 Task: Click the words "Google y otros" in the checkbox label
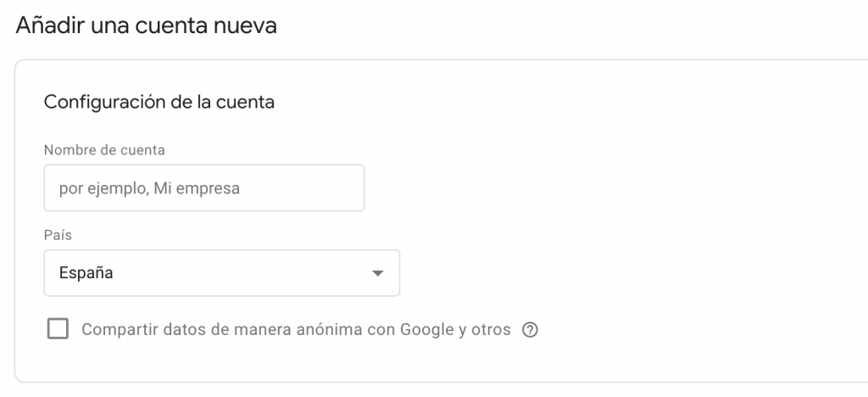pos(462,330)
